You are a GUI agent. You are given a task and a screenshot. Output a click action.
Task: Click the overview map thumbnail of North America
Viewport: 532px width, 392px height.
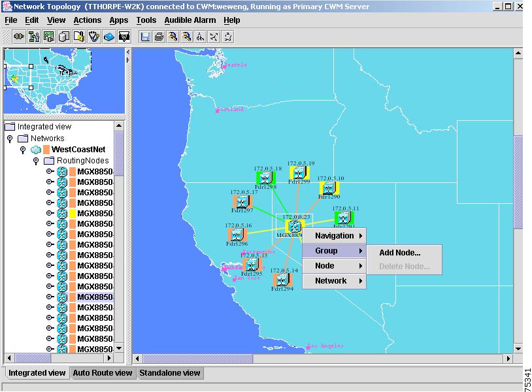coord(64,81)
